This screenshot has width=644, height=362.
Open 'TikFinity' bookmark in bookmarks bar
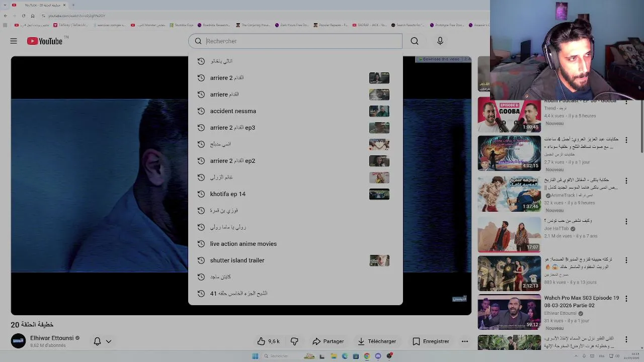70,25
